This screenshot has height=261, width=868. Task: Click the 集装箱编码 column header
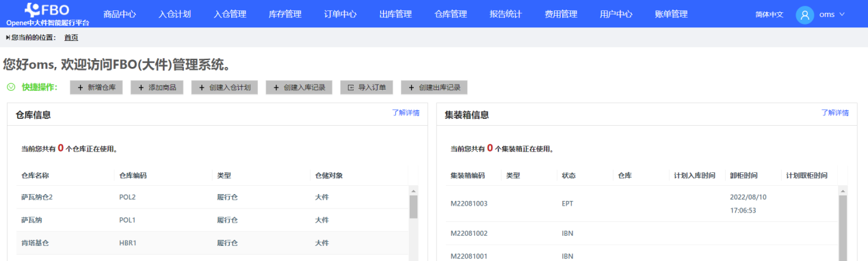(467, 176)
